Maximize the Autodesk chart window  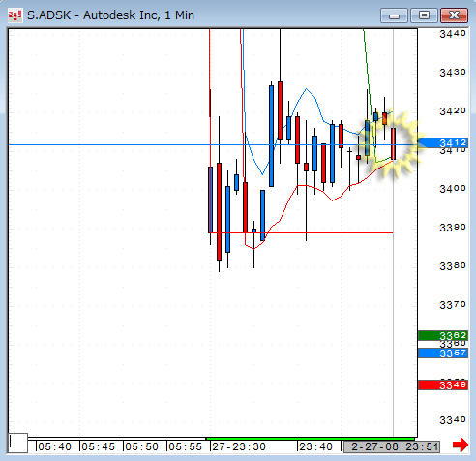coord(424,15)
